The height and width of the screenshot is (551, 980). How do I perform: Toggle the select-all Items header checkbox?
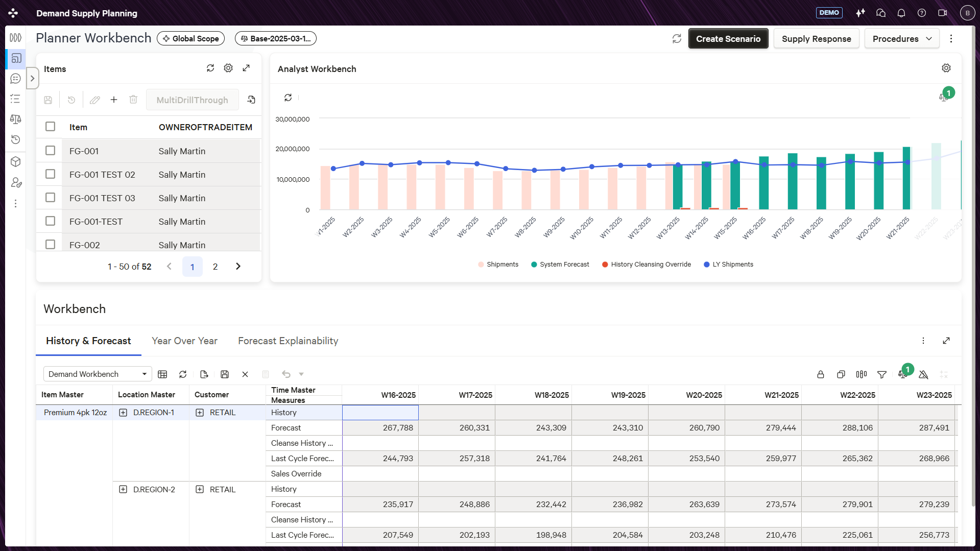point(50,127)
